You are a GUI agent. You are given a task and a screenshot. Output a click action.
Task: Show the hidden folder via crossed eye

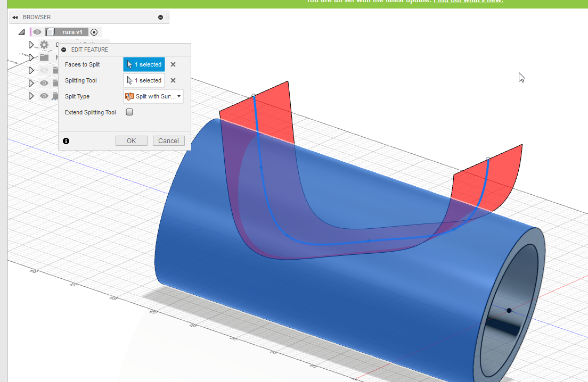[44, 70]
